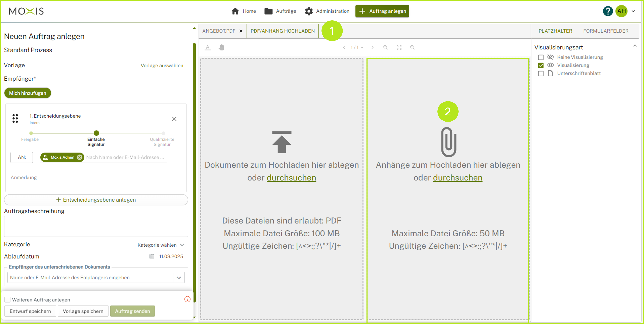Image resolution: width=644 pixels, height=324 pixels.
Task: Click the Mich hinzufügen button
Action: pos(28,93)
